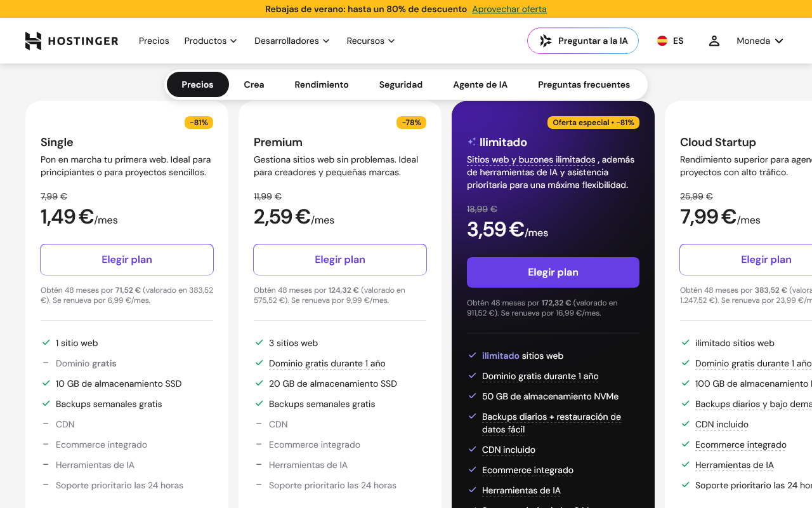Click the checkmark beside 'ilimitado sitios web' in Cloud Startup
The width and height of the screenshot is (812, 508).
pyautogui.click(x=685, y=343)
